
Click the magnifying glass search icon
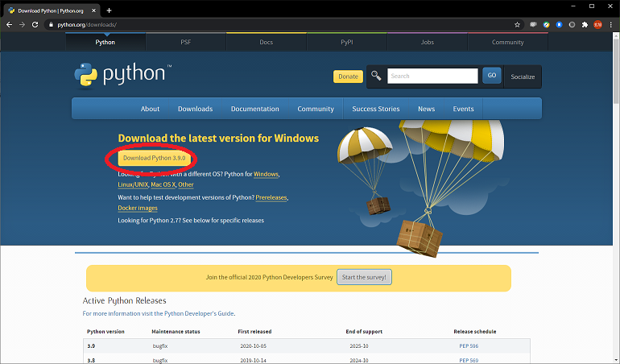pyautogui.click(x=376, y=75)
